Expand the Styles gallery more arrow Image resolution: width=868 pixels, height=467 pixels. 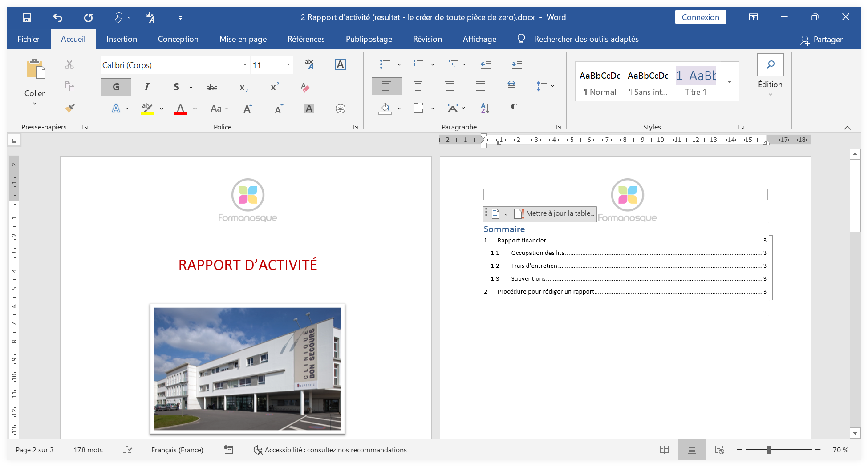coord(730,82)
